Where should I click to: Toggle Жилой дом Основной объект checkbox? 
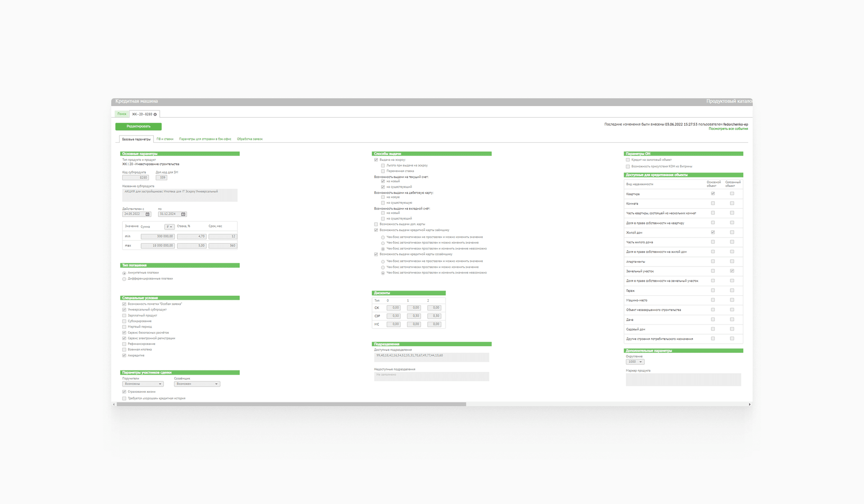coord(713,233)
